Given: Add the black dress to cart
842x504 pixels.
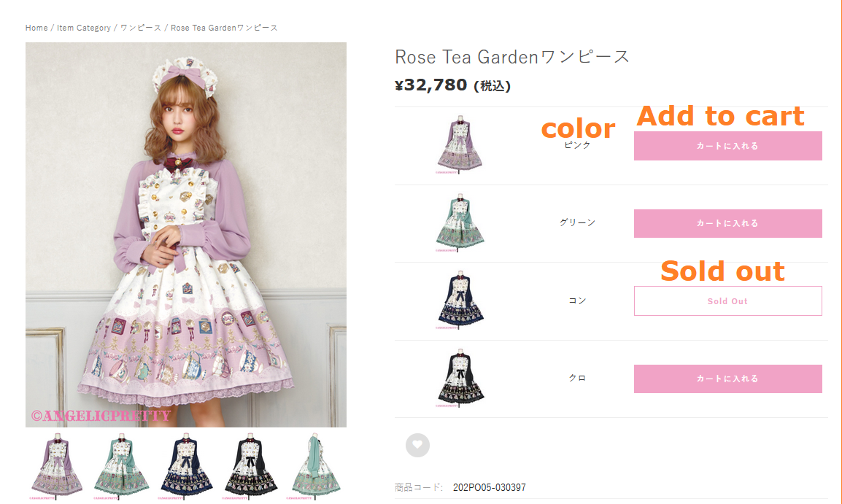Looking at the screenshot, I should click(727, 379).
